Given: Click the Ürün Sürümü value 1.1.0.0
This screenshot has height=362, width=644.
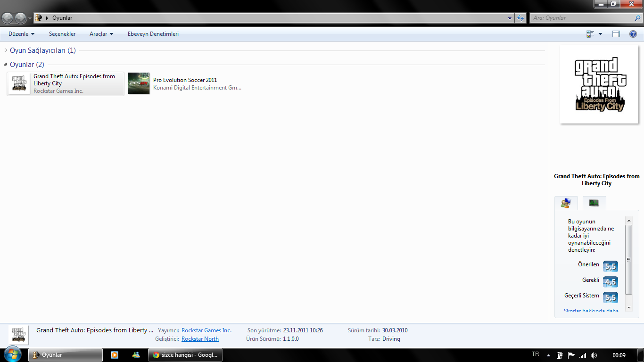Looking at the screenshot, I should [291, 339].
